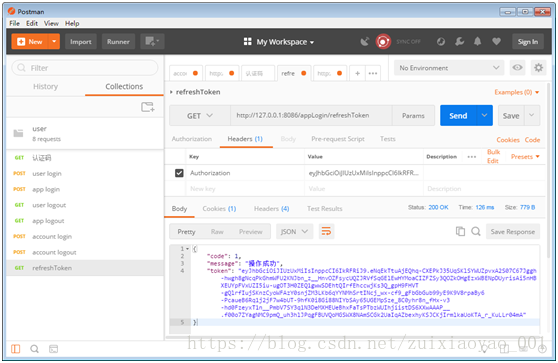Save the request
The width and height of the screenshot is (558, 363).
pos(511,116)
